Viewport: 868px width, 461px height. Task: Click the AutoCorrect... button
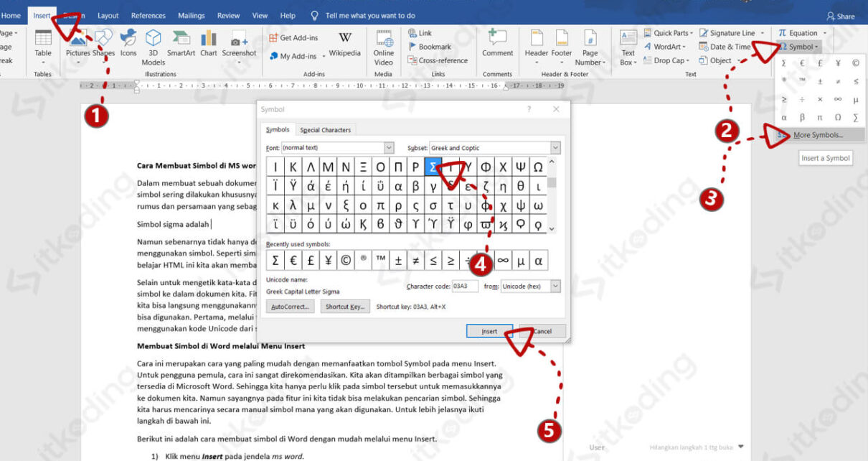point(291,307)
